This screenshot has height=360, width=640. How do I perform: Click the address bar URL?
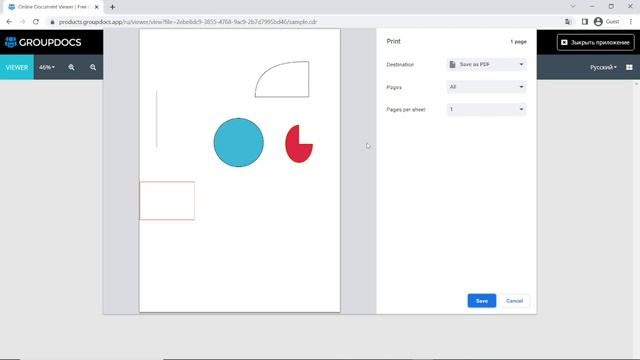pos(188,22)
